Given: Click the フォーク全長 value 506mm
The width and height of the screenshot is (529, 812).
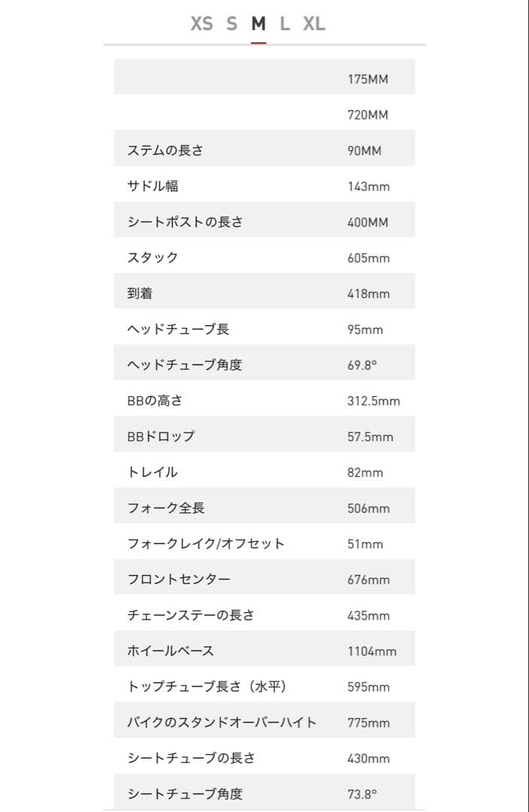Looking at the screenshot, I should point(366,507).
